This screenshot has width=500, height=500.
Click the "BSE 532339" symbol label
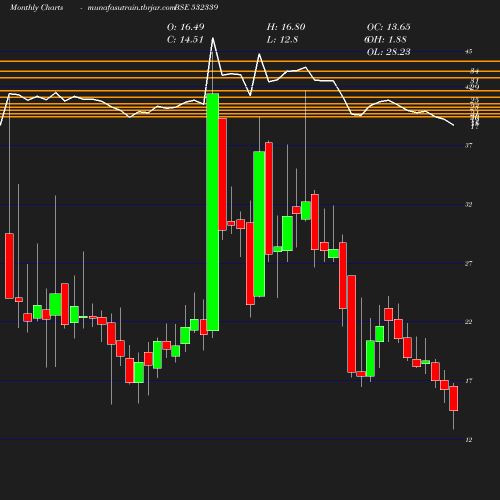point(196,7)
